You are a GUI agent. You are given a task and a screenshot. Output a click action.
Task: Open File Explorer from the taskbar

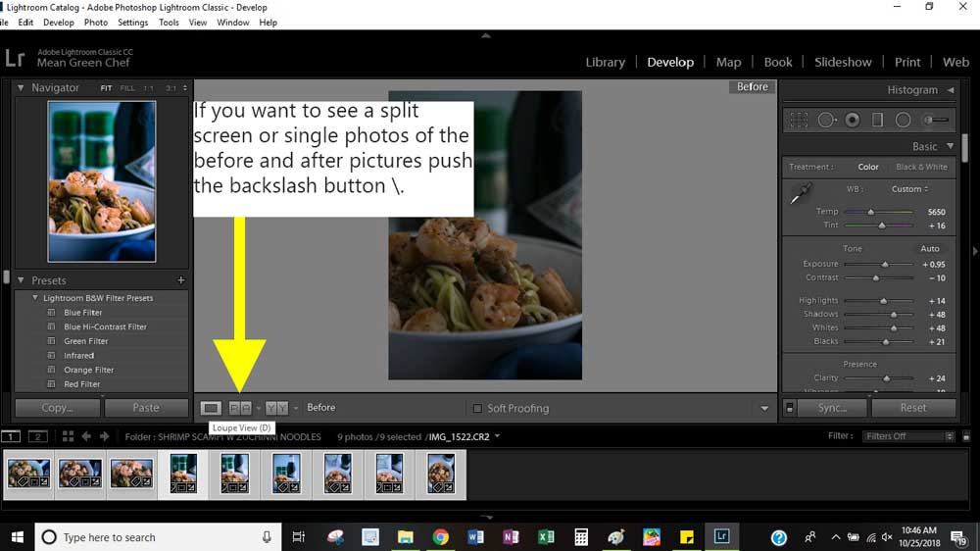click(x=406, y=537)
